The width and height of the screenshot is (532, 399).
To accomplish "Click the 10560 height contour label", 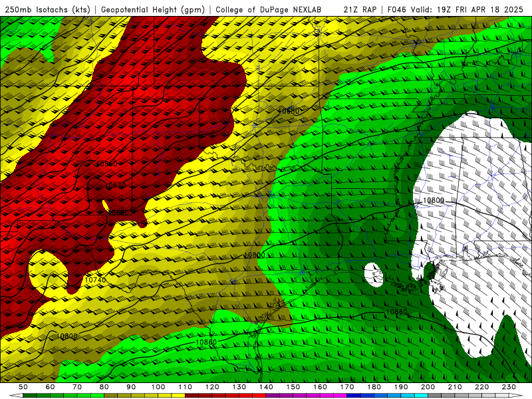I will point(106,164).
